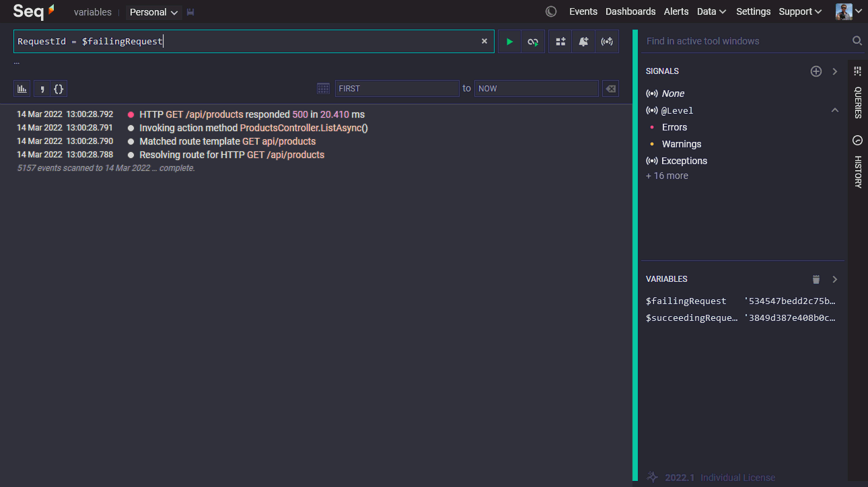Create alert from query bell icon
This screenshot has height=487, width=868.
pos(583,42)
